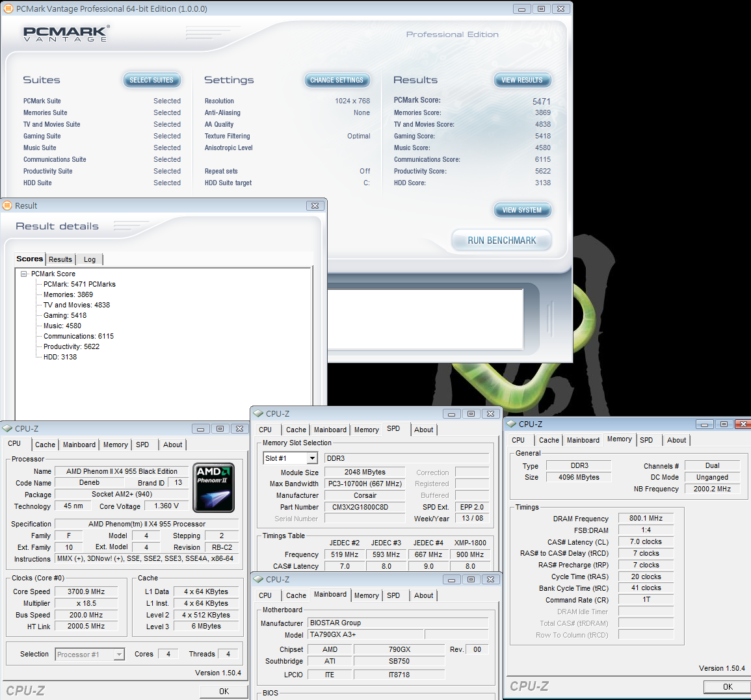The height and width of the screenshot is (700, 751).
Task: Start the test with RUN BENCHMARK
Action: [x=501, y=240]
